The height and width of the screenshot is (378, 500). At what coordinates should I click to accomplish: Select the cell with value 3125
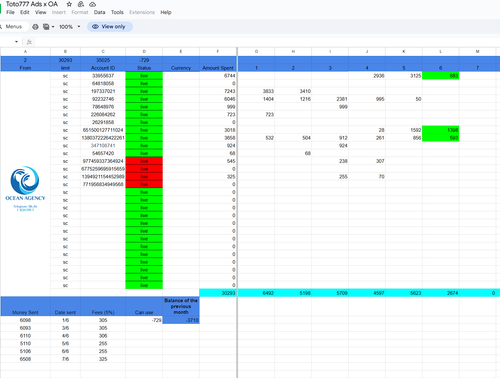(x=404, y=76)
